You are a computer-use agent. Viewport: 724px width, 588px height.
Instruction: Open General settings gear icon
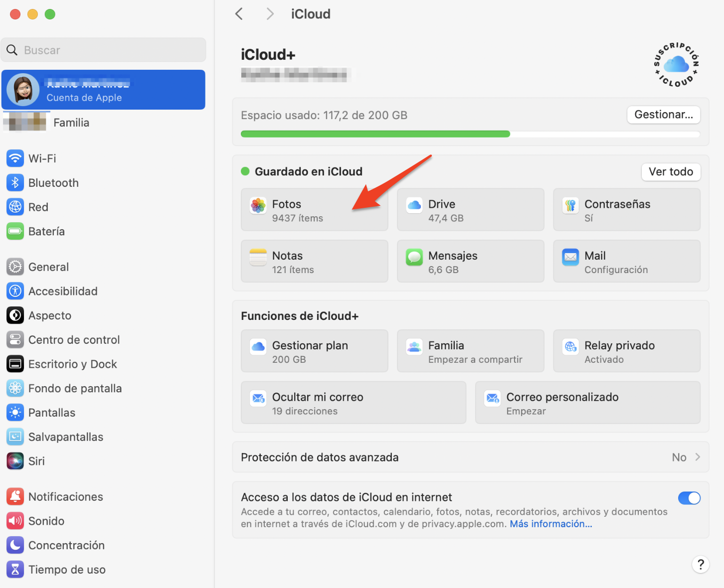click(x=15, y=267)
